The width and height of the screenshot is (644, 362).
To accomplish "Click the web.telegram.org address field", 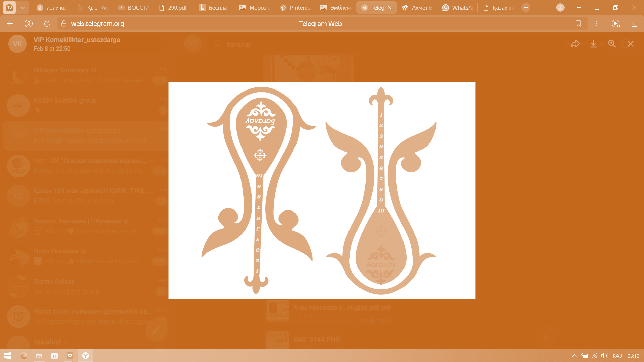I will (x=98, y=23).
